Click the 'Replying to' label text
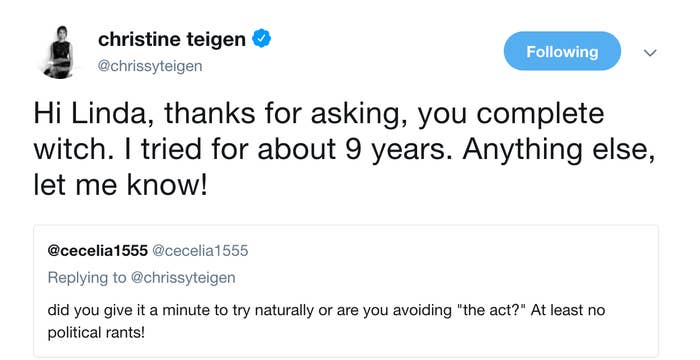700x360 pixels. [x=87, y=278]
